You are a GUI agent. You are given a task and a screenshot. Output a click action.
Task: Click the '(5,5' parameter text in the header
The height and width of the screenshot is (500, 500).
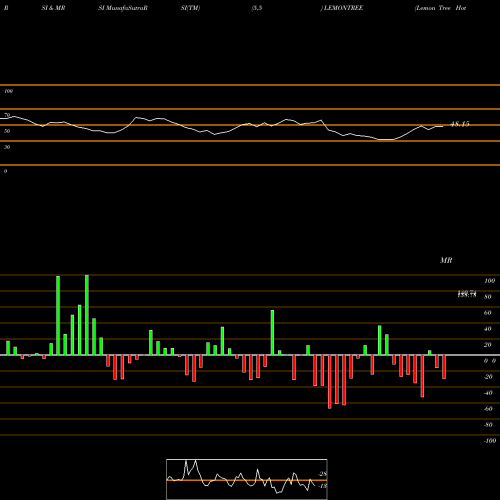257,8
